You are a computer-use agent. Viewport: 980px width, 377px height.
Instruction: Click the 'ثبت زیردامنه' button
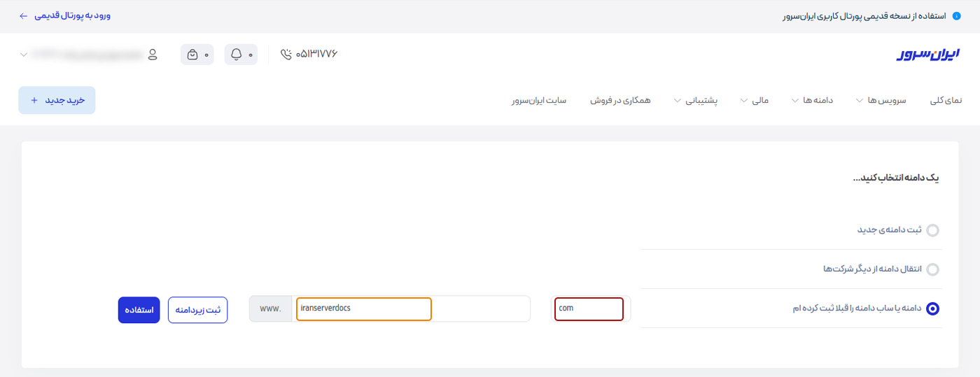(197, 310)
